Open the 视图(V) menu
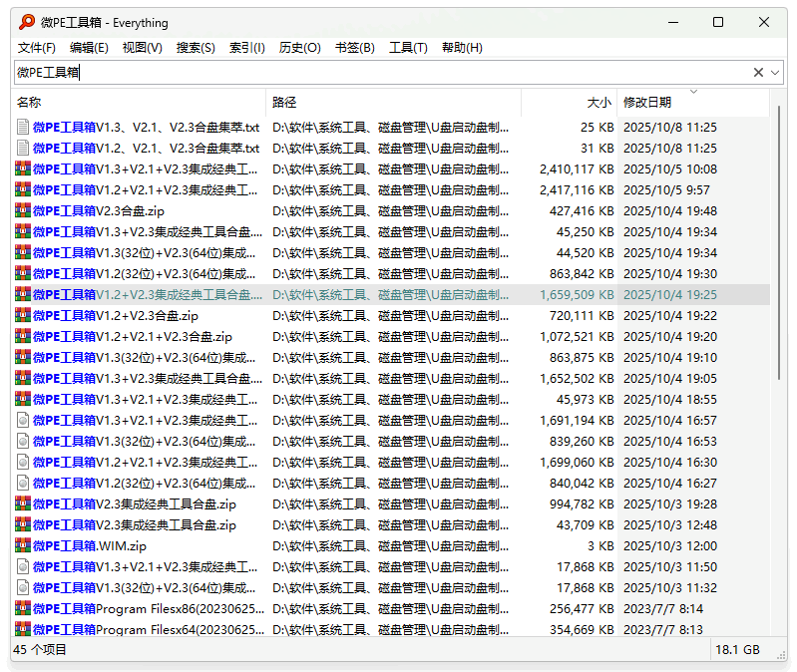The width and height of the screenshot is (797, 672). click(143, 48)
